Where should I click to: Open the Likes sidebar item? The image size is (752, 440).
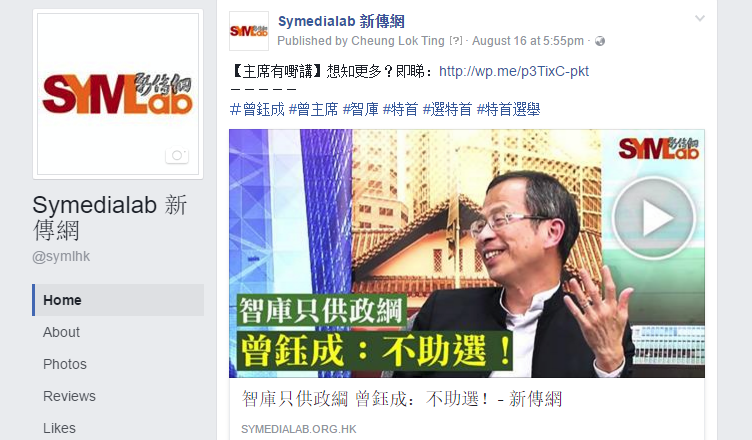pos(59,428)
